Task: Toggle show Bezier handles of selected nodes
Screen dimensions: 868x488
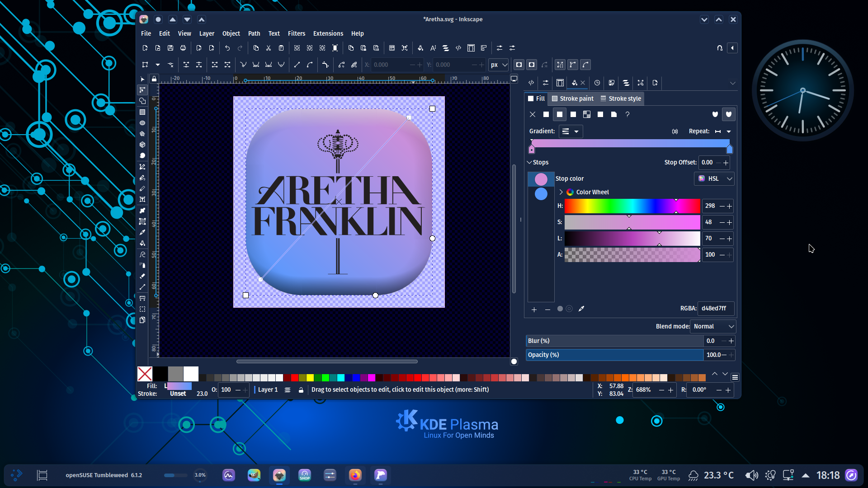Action: click(x=573, y=65)
